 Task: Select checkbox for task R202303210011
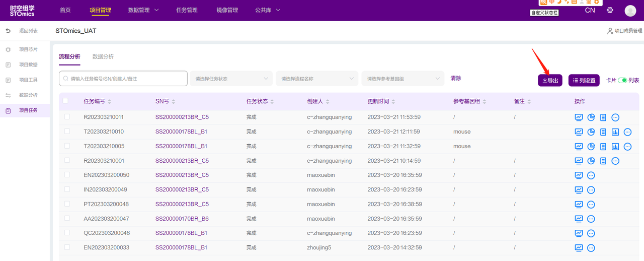[x=67, y=117]
